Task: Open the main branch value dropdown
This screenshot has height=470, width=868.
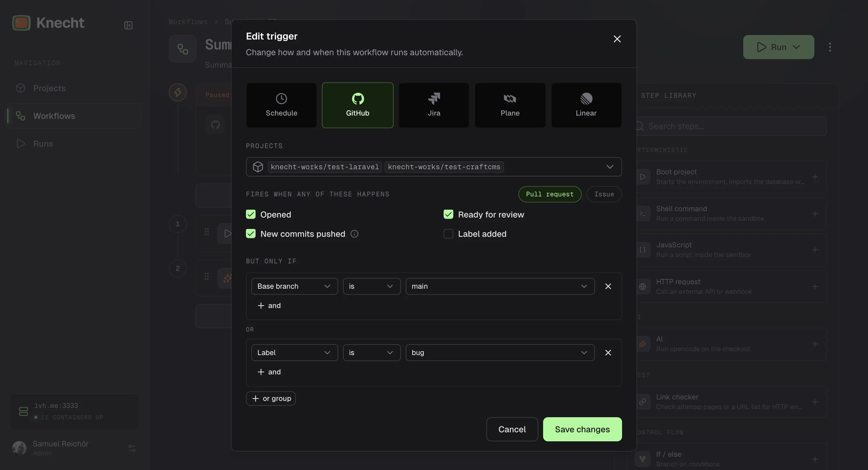Action: coord(500,286)
